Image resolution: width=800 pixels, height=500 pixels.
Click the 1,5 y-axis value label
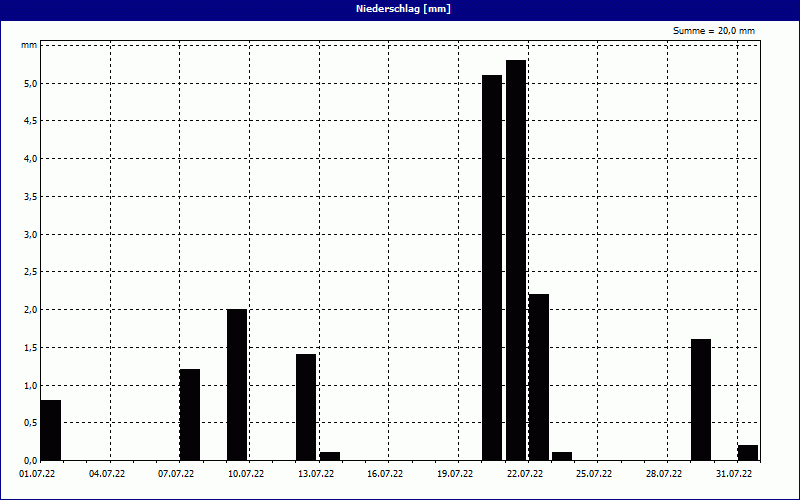30,347
